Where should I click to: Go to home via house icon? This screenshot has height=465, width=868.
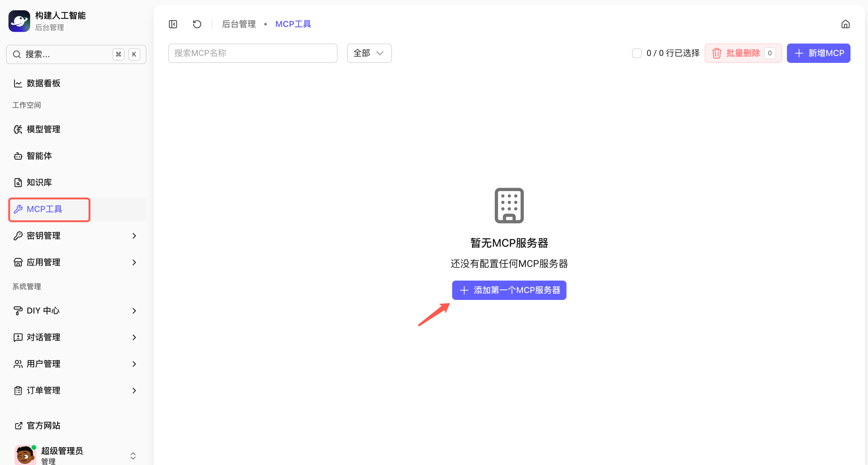(x=845, y=24)
